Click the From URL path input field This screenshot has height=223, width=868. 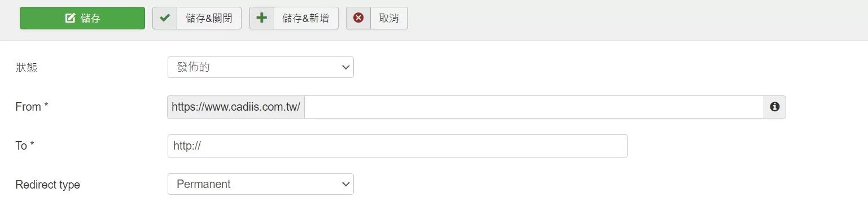coord(534,107)
